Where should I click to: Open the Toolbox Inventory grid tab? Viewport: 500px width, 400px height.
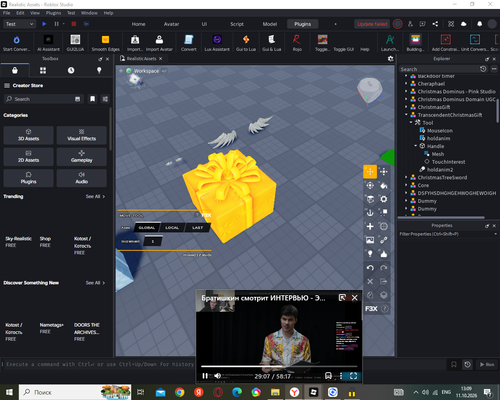point(43,70)
